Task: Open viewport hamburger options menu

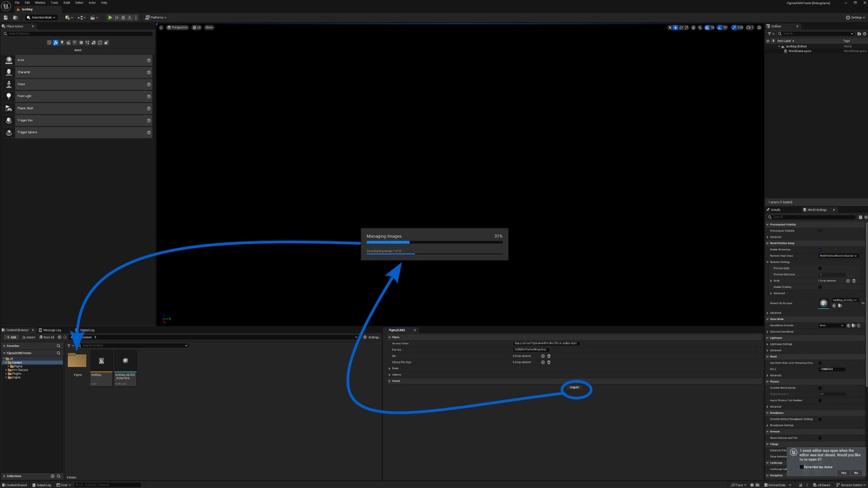Action: tap(161, 28)
